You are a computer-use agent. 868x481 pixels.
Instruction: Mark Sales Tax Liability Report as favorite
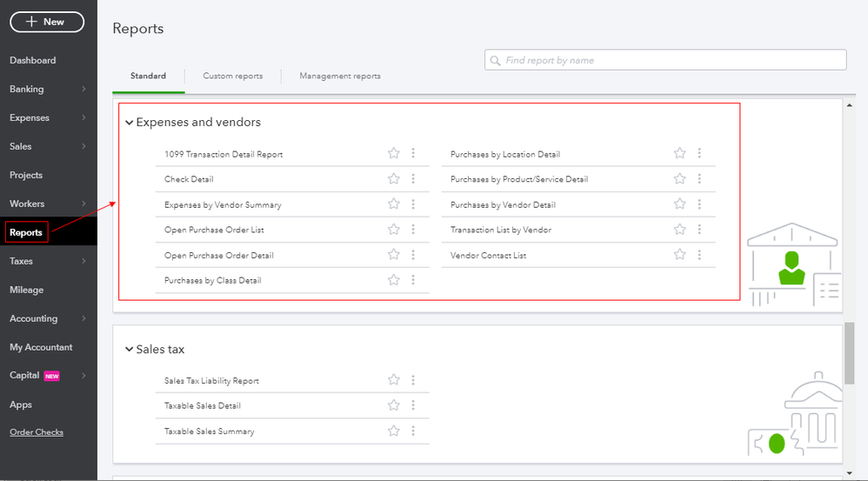tap(394, 380)
